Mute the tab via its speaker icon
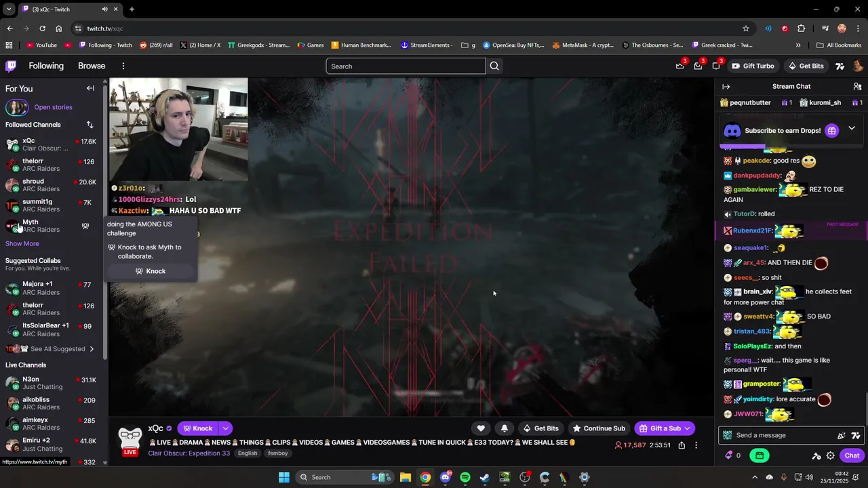The image size is (868, 488). tap(104, 9)
